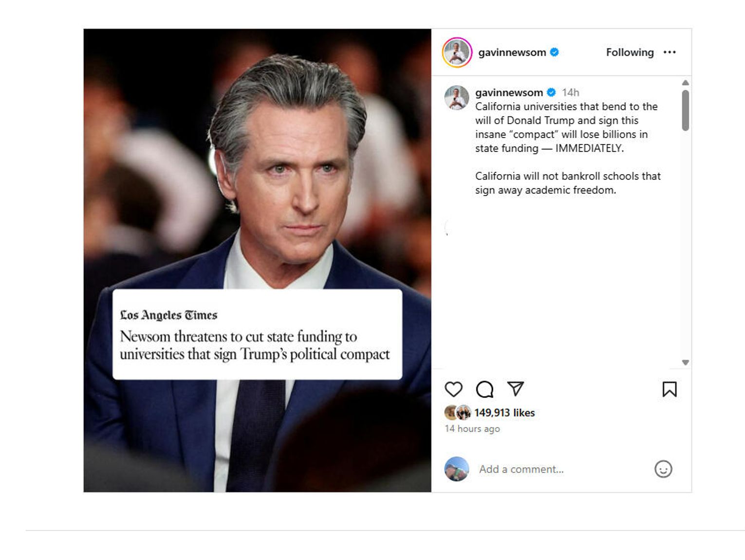Like the post with the heart icon

point(453,389)
